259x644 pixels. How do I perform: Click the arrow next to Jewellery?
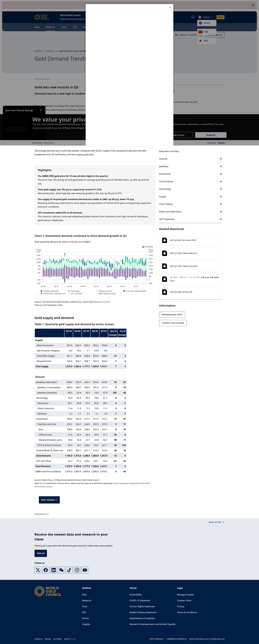pyautogui.click(x=221, y=166)
